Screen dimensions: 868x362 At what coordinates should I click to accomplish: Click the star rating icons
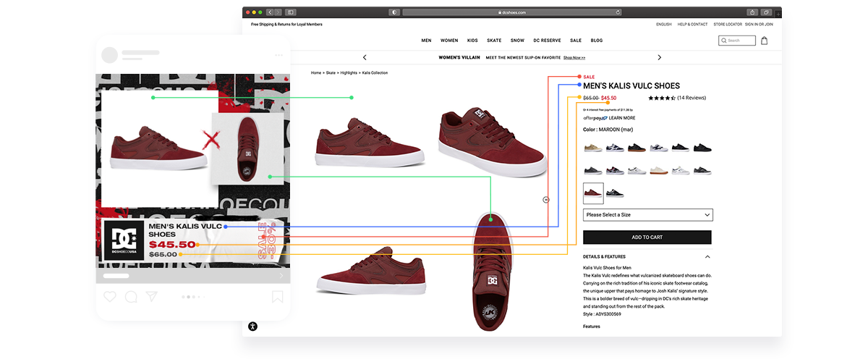click(x=662, y=98)
